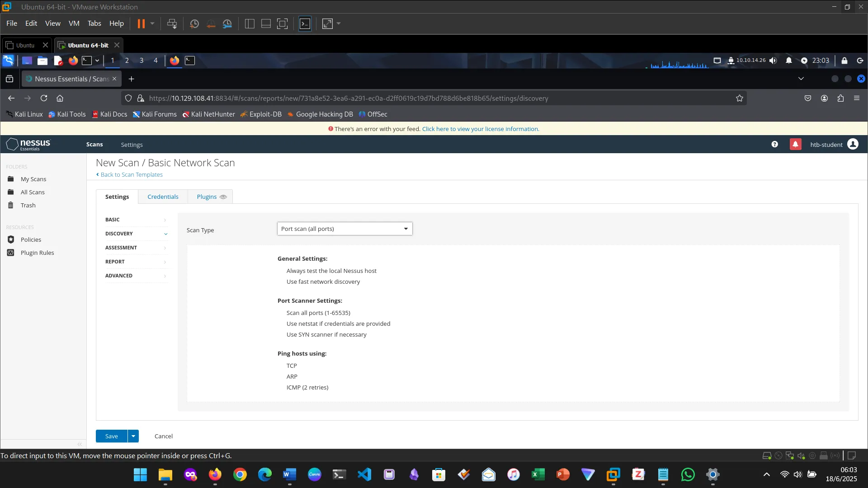Click the Nessus notifications bell icon
The image size is (868, 488).
click(x=795, y=144)
